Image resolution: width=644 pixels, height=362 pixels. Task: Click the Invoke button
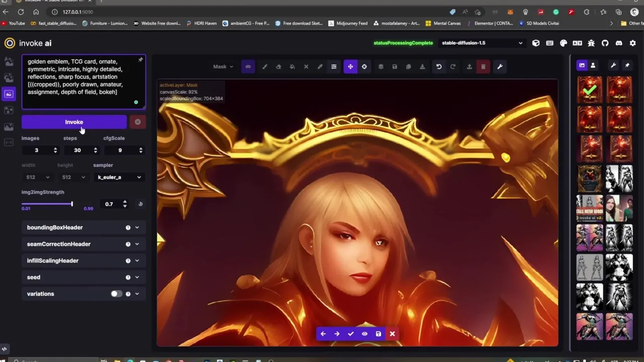74,122
